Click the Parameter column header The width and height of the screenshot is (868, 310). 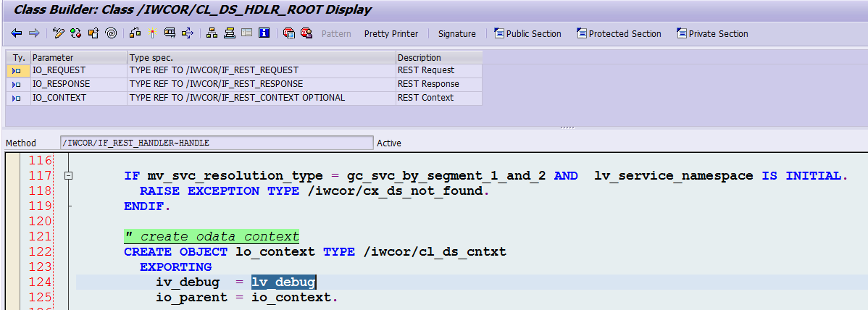pyautogui.click(x=78, y=57)
